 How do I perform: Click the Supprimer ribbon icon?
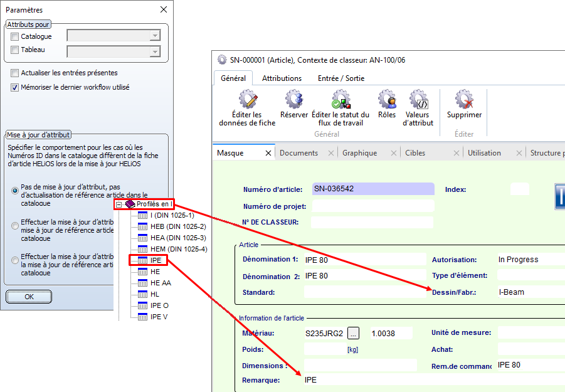(464, 100)
